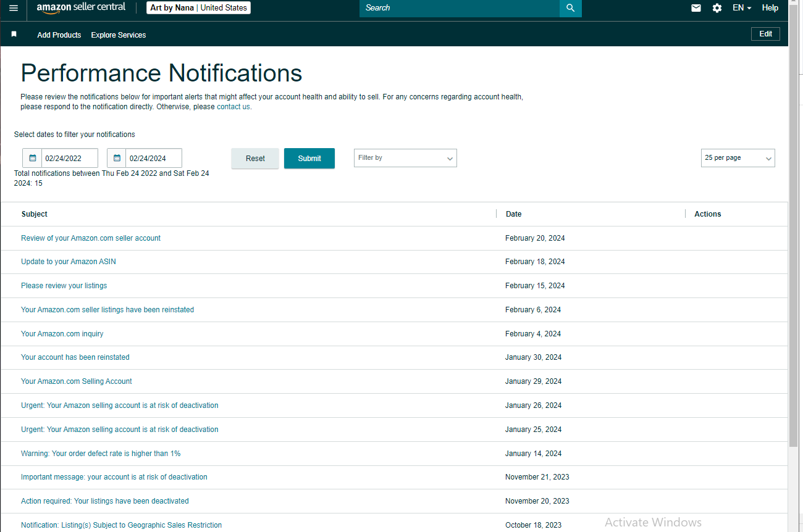The width and height of the screenshot is (803, 532).
Task: Select the February 20, 2024 date cell
Action: tap(535, 238)
